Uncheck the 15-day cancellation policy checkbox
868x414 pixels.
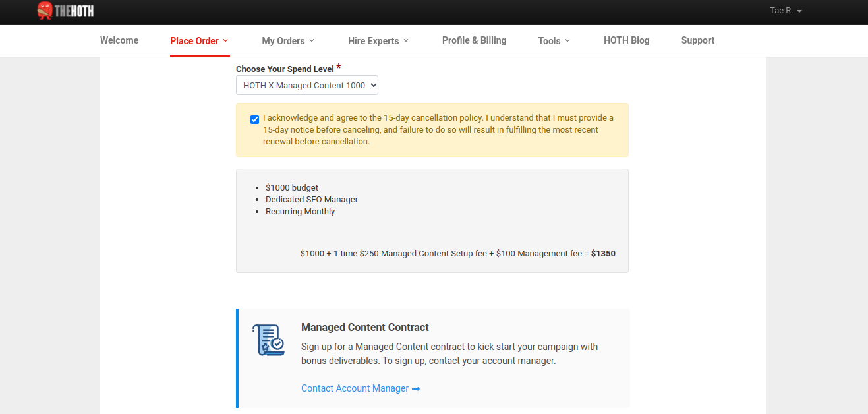coord(254,119)
